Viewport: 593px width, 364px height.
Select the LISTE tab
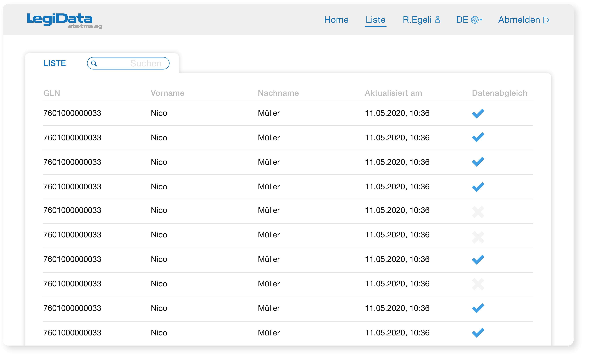coord(55,63)
